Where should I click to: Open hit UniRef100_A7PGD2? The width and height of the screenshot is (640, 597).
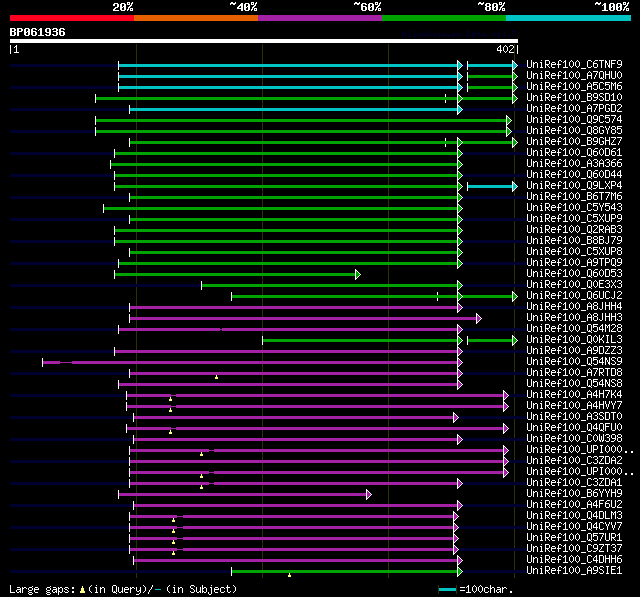click(574, 109)
